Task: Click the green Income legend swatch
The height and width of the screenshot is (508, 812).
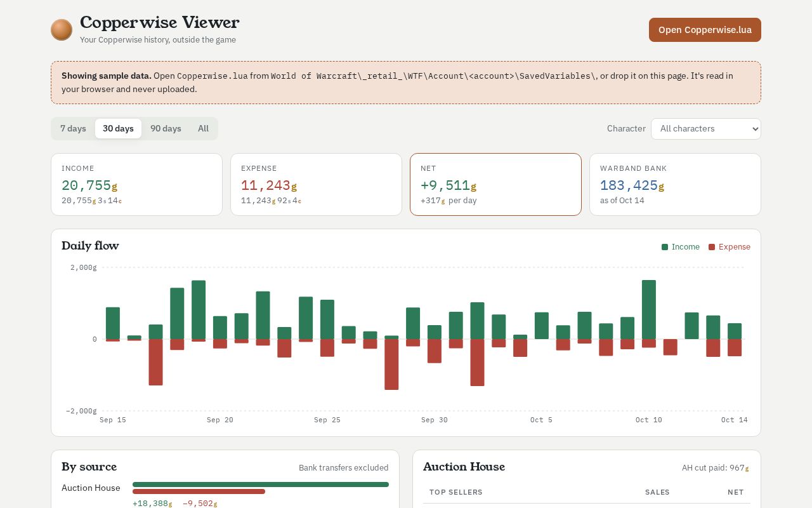Action: pos(665,247)
